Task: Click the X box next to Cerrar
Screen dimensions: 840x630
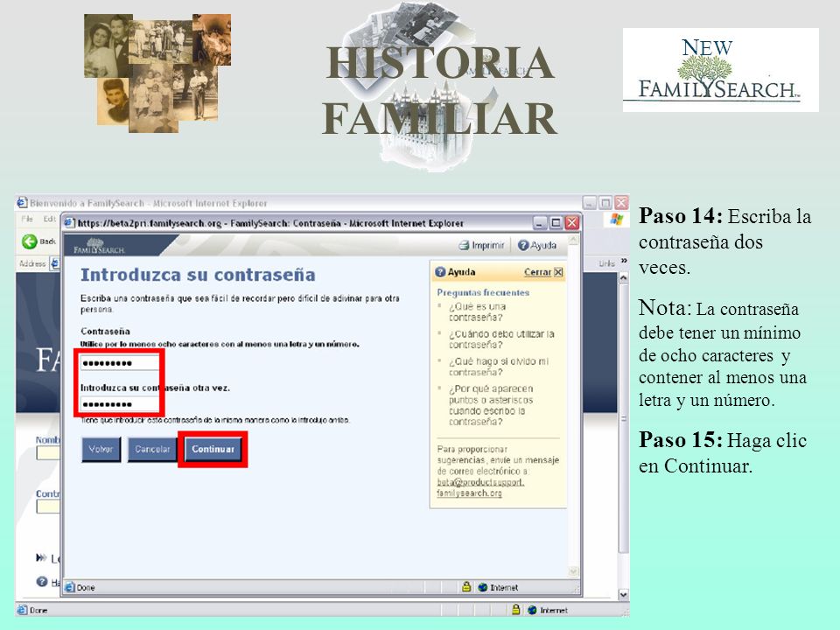Action: [x=558, y=272]
